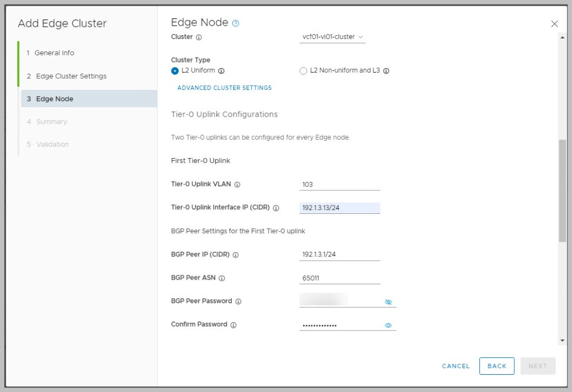572x392 pixels.
Task: Click info icon beside L2 Non-uniform and L3
Action: click(x=386, y=71)
